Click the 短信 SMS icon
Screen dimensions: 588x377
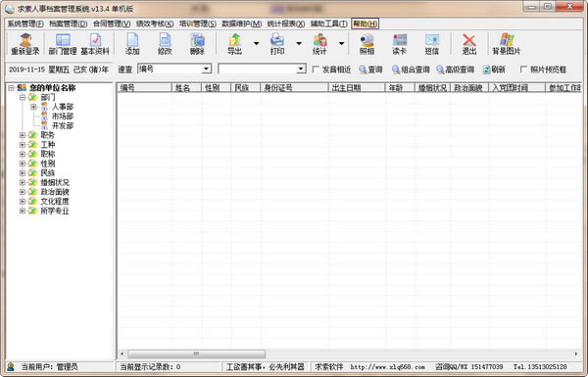[x=431, y=44]
